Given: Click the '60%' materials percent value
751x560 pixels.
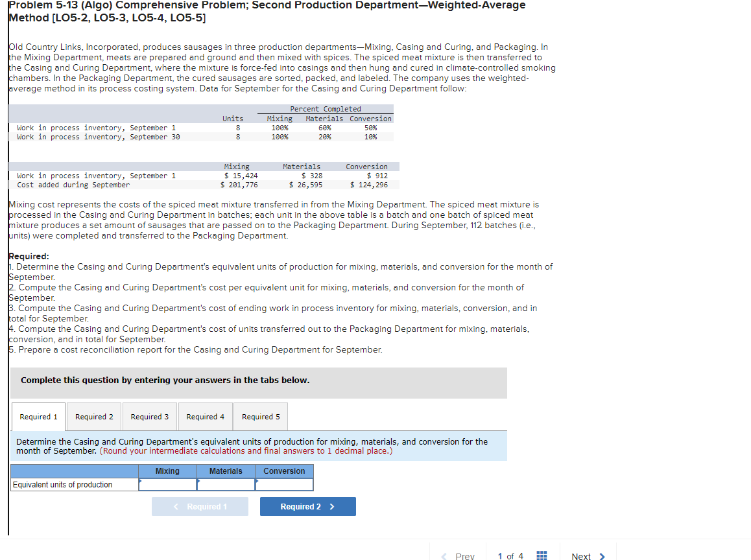Looking at the screenshot, I should pos(325,128).
